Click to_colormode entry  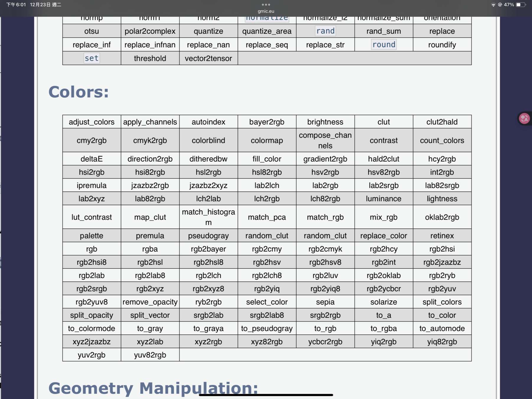[92, 328]
